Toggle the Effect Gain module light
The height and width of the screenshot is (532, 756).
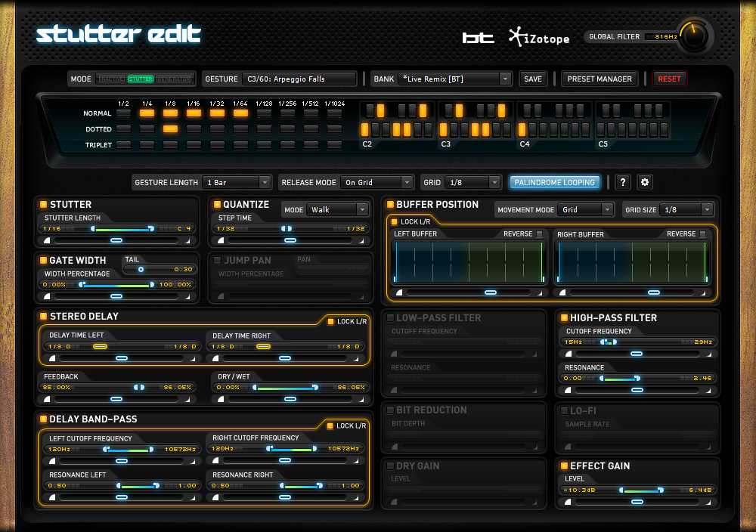[x=564, y=466]
